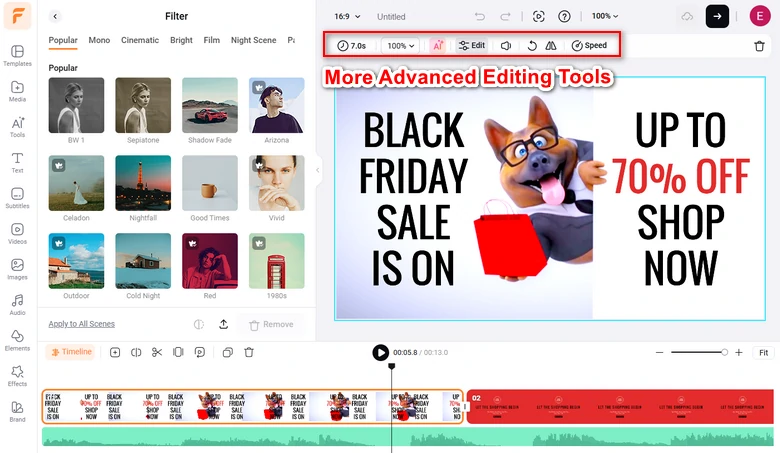Click the Speed button
The height and width of the screenshot is (453, 780).
[x=589, y=45]
